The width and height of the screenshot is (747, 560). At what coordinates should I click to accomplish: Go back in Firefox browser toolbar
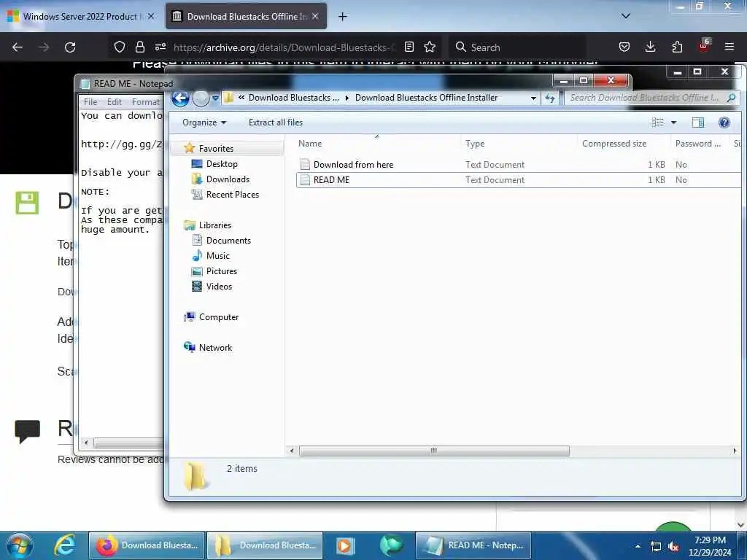(x=18, y=47)
